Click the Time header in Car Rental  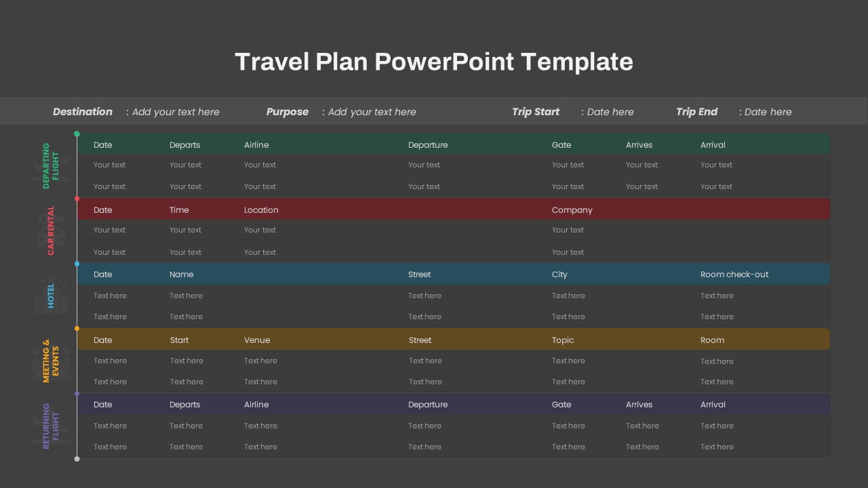(179, 210)
